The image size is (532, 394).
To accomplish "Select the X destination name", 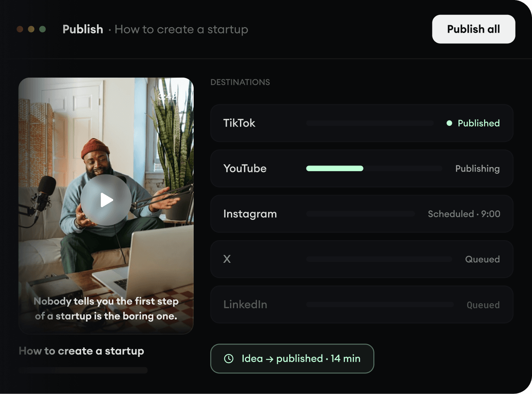I will (x=227, y=259).
